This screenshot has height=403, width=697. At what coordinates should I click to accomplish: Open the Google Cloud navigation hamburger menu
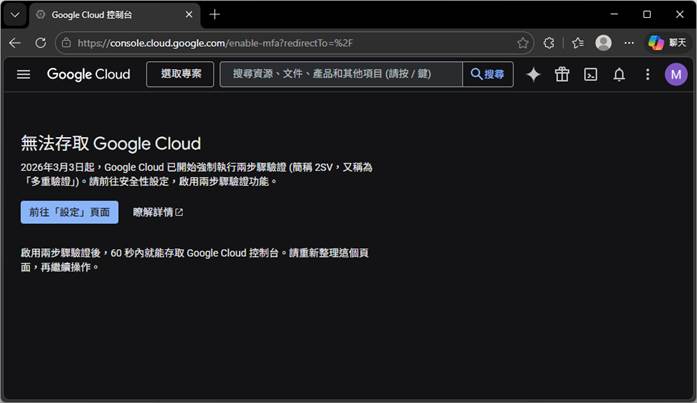click(24, 75)
